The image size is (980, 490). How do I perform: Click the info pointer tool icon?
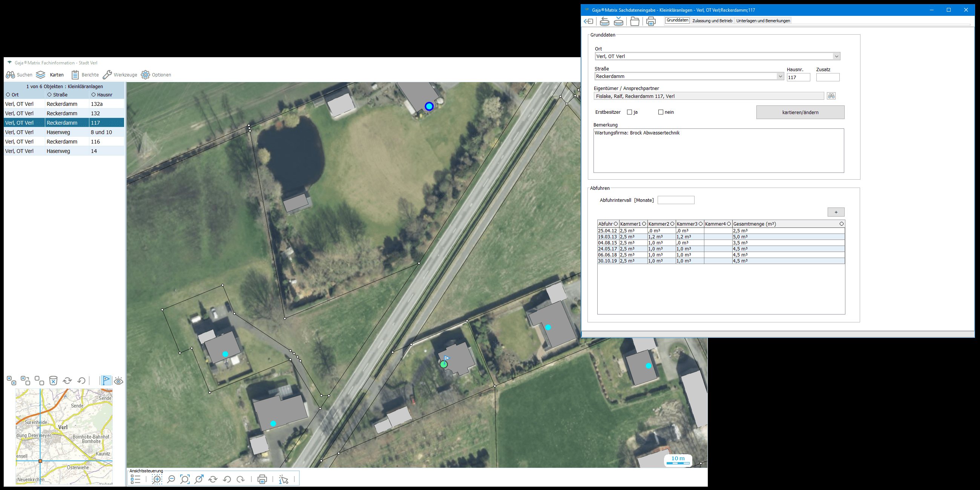point(284,479)
